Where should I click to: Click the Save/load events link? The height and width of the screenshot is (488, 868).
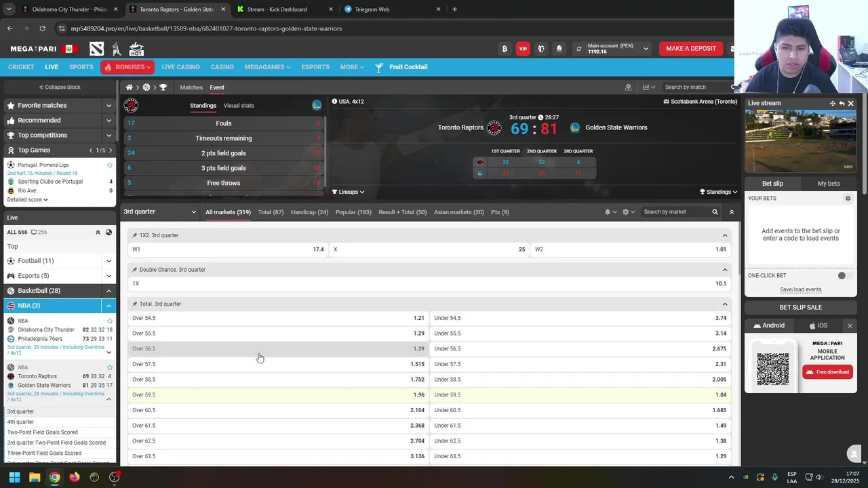pos(800,290)
